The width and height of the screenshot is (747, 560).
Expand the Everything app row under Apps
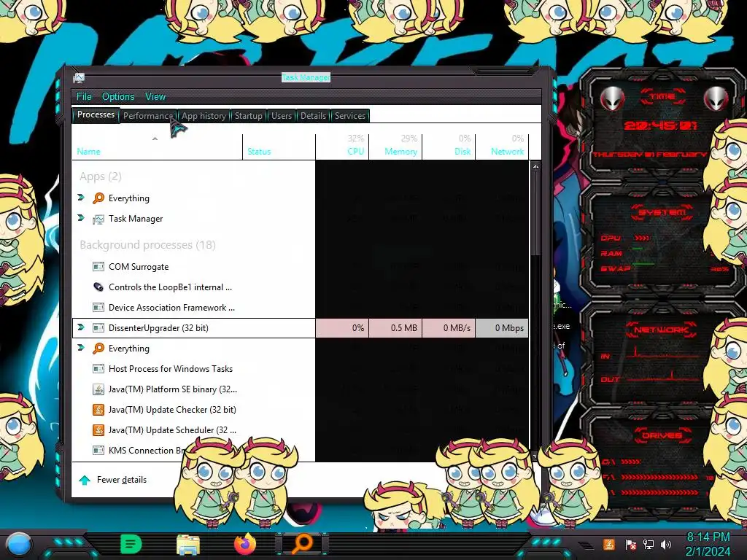(81, 197)
